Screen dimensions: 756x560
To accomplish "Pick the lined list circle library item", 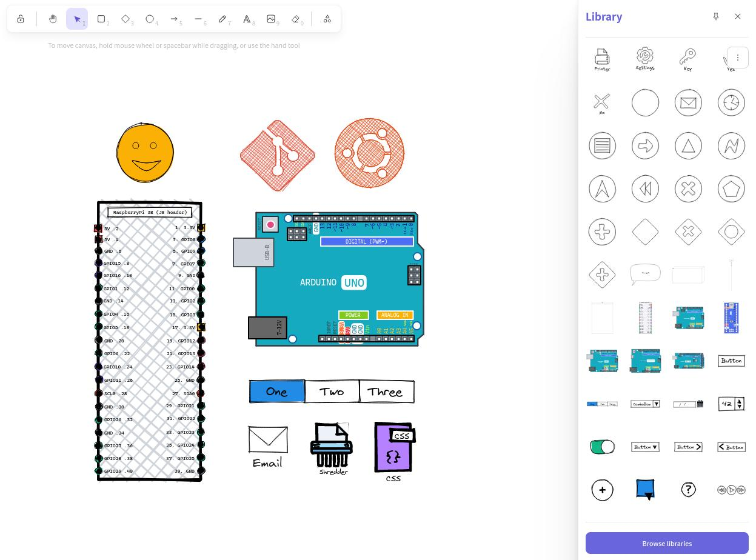I will click(602, 145).
